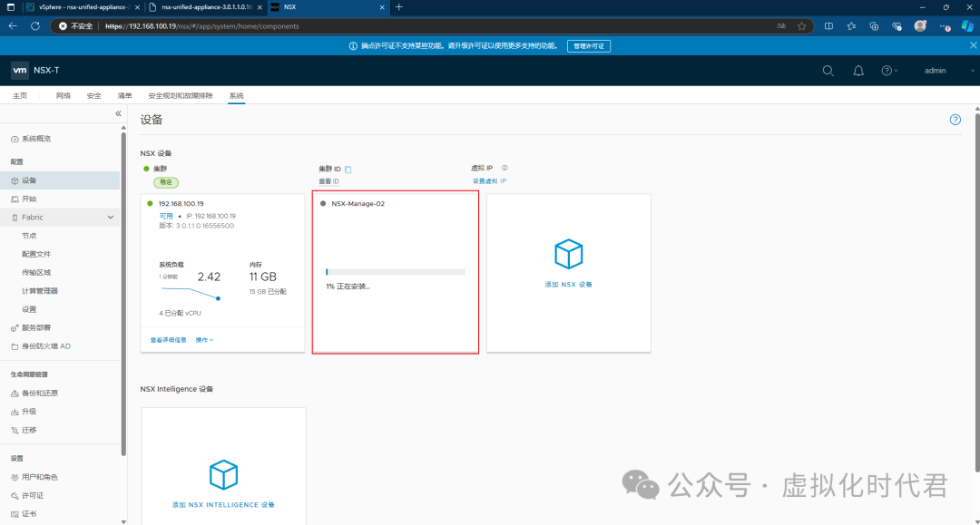Close the vSphere browser tab
The height and width of the screenshot is (525, 980).
click(x=138, y=7)
